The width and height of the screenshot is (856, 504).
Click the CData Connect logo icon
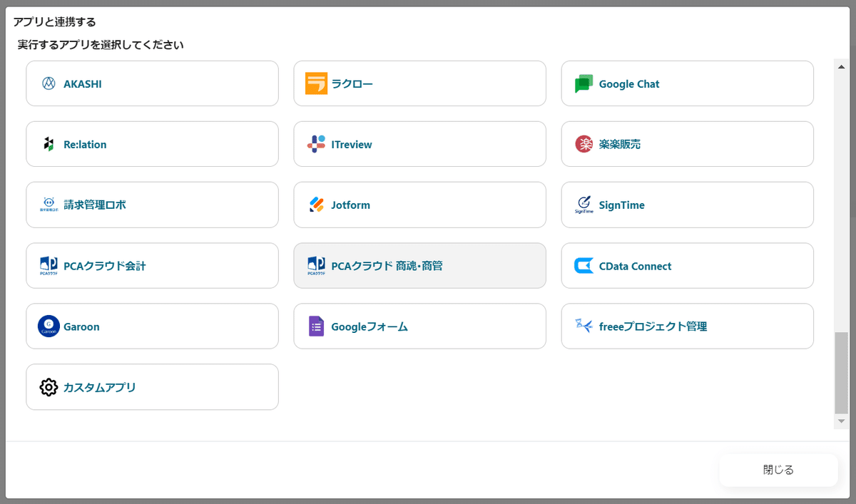(584, 266)
